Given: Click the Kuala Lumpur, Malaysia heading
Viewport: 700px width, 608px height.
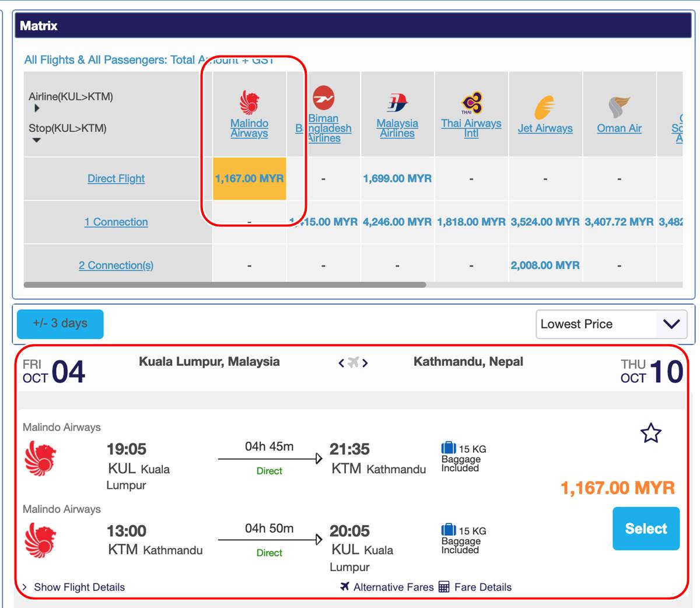Looking at the screenshot, I should click(x=209, y=362).
